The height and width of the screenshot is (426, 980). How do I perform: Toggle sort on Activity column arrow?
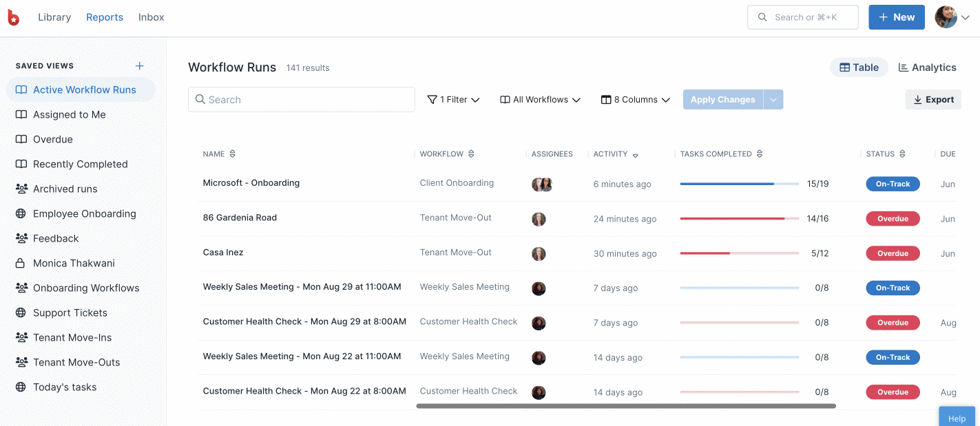click(635, 155)
